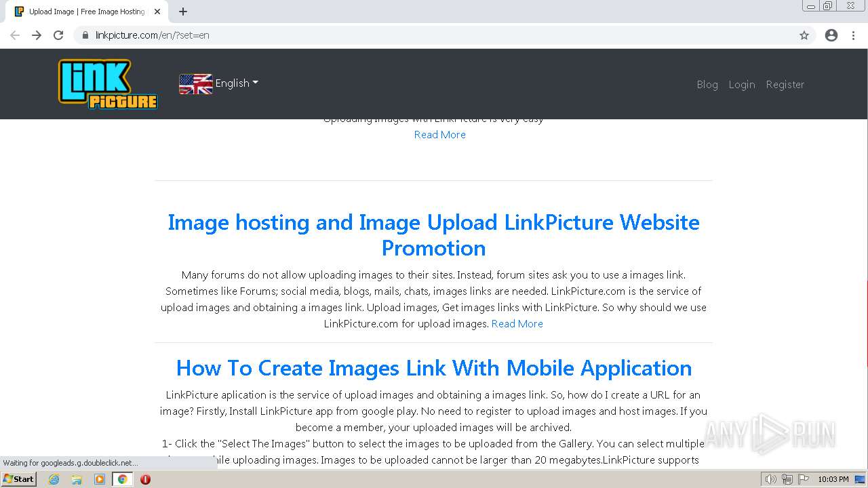Open 'How To Create Images Link With Mobile Application' heading
Viewport: 868px width, 488px height.
tap(434, 367)
